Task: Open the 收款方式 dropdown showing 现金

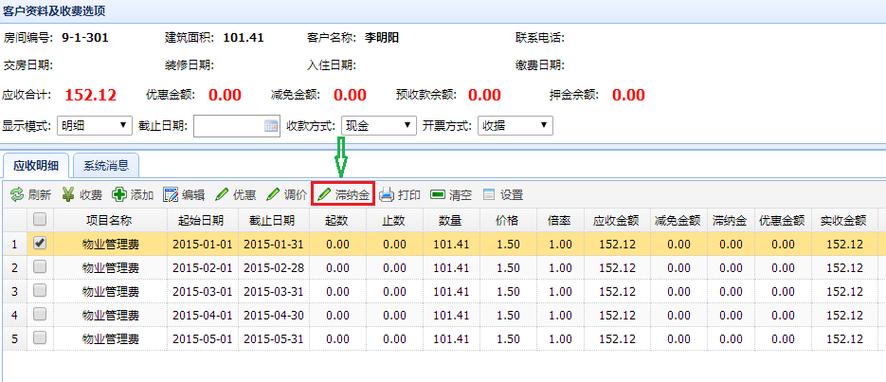Action: pyautogui.click(x=379, y=125)
